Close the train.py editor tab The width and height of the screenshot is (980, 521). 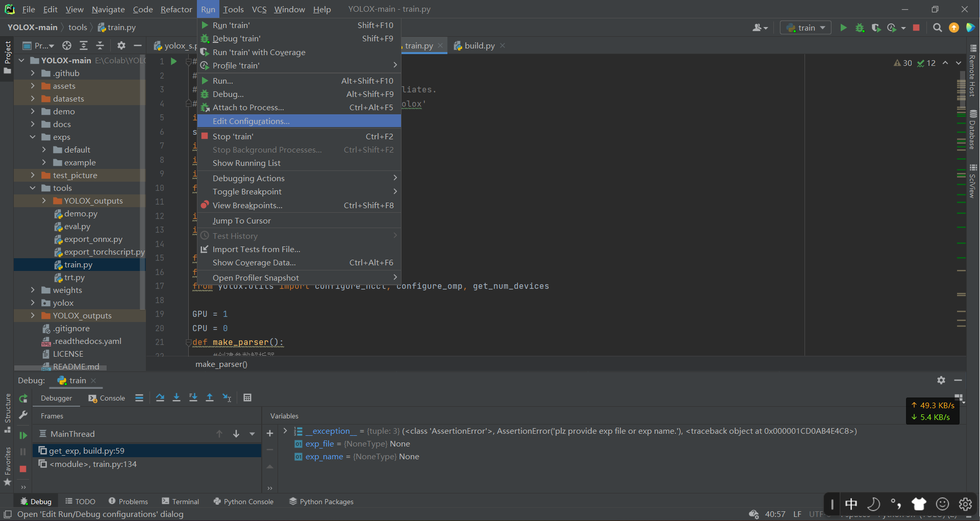click(x=440, y=45)
